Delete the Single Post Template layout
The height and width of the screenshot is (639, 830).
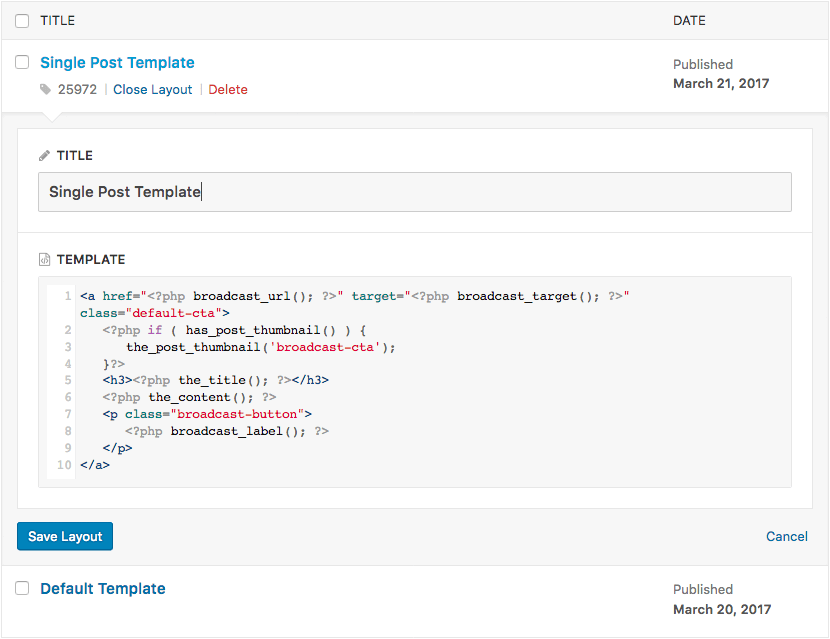point(228,89)
